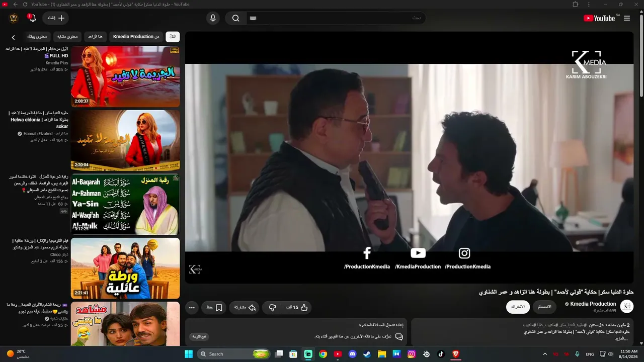Toggle the Subscribe (الاشتراك) button
This screenshot has height=362, width=644.
coord(518,307)
